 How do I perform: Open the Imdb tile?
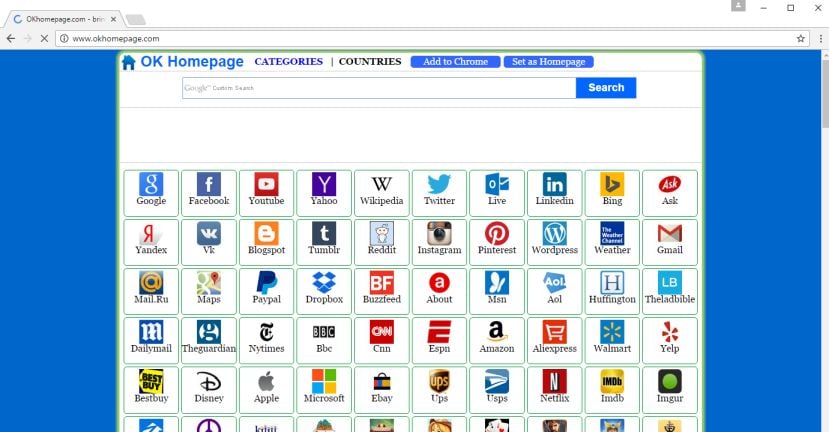pos(612,390)
